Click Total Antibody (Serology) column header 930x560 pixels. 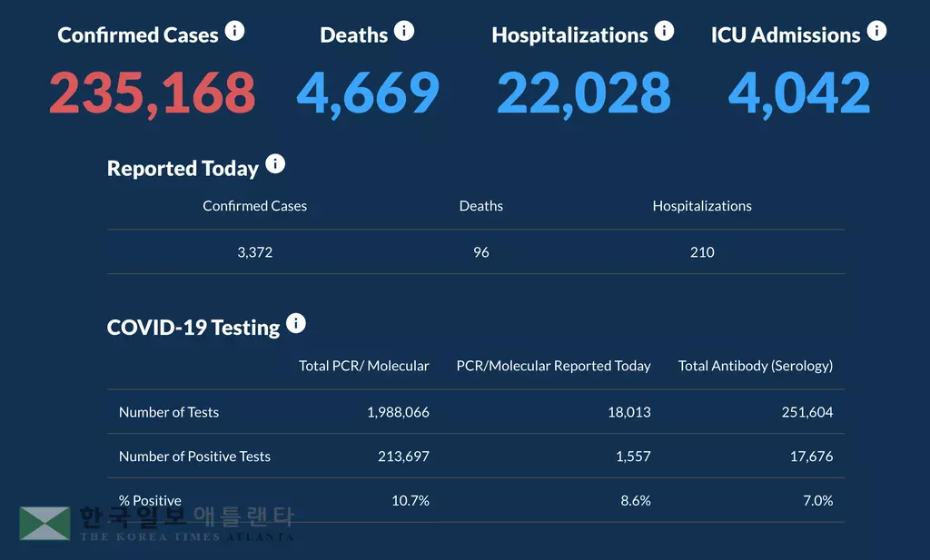tap(756, 366)
